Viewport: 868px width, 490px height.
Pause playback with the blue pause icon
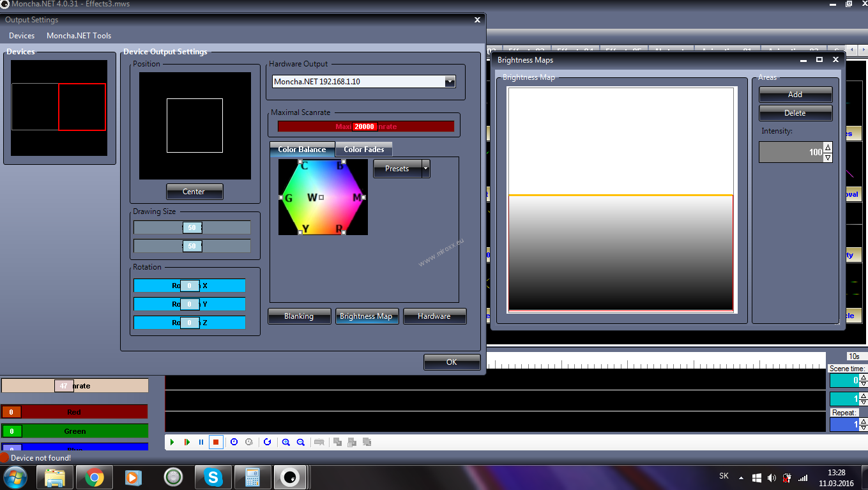(201, 441)
